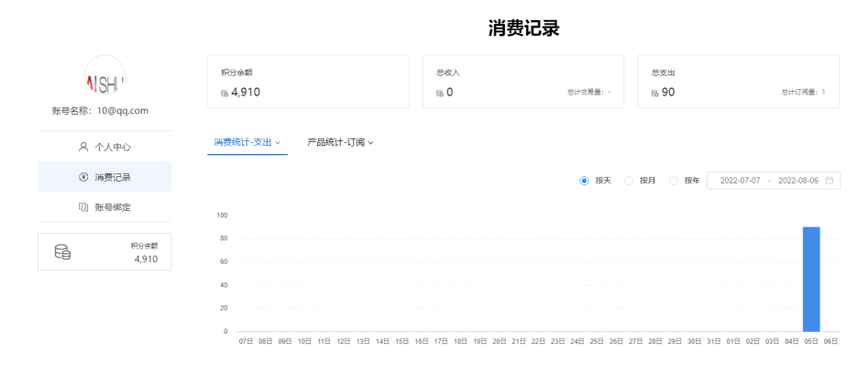Open 账号绑定 in the sidebar

[104, 207]
